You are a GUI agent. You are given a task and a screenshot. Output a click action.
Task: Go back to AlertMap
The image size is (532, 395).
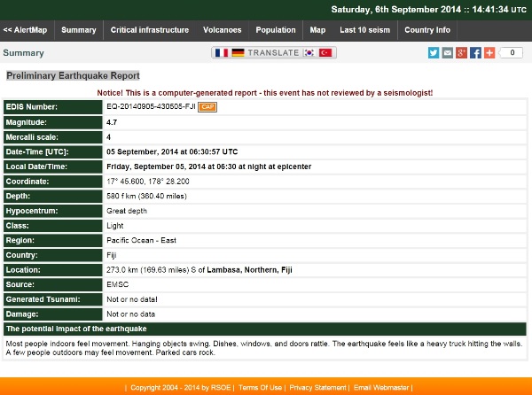(x=25, y=30)
